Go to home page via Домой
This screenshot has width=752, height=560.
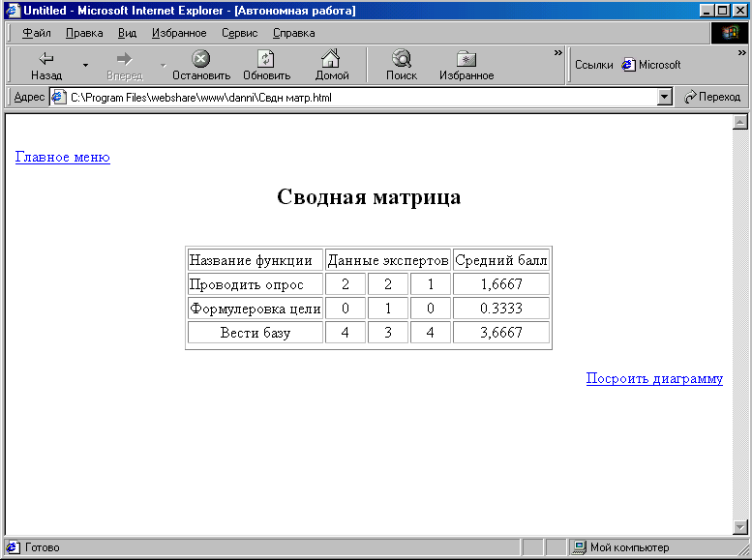(331, 65)
